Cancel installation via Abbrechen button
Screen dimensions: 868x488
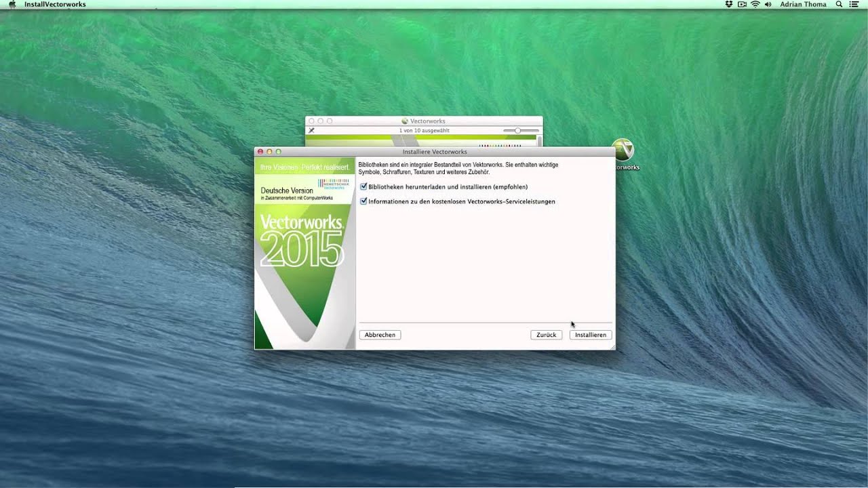[x=380, y=335]
